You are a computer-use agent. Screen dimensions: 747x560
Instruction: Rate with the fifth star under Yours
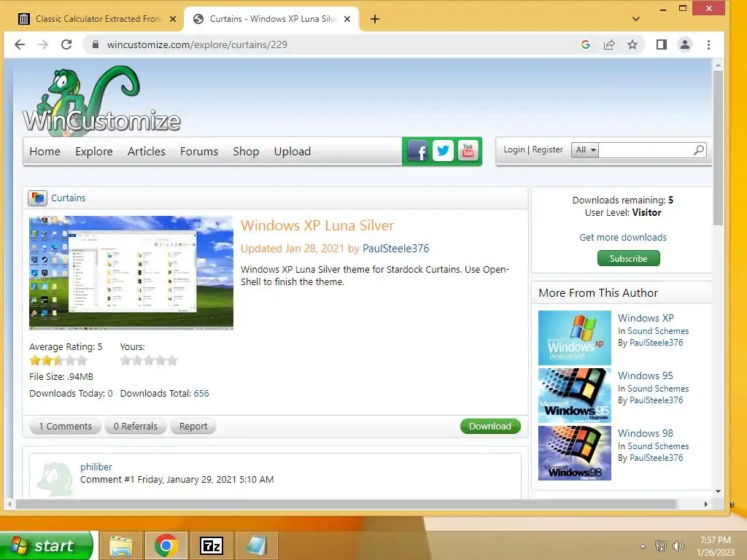(172, 360)
